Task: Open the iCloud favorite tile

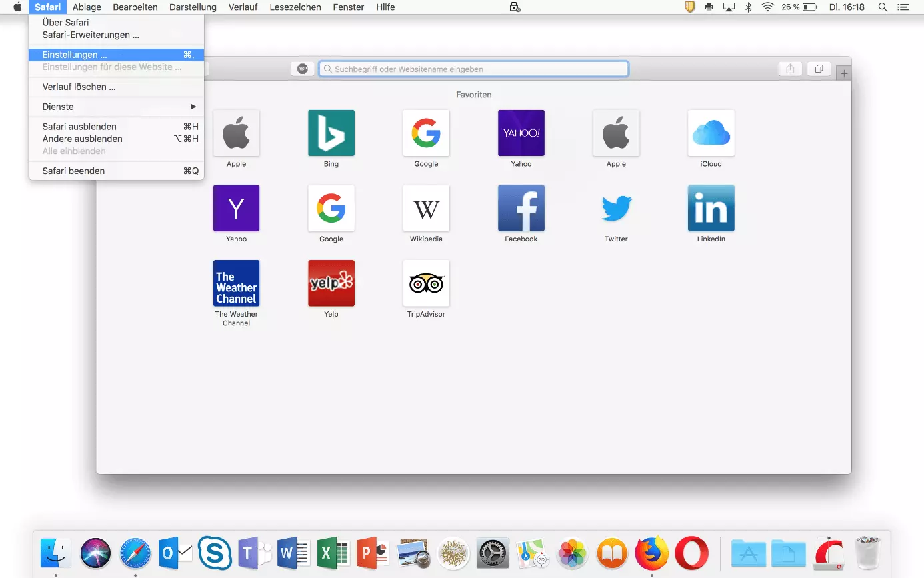Action: coord(711,133)
